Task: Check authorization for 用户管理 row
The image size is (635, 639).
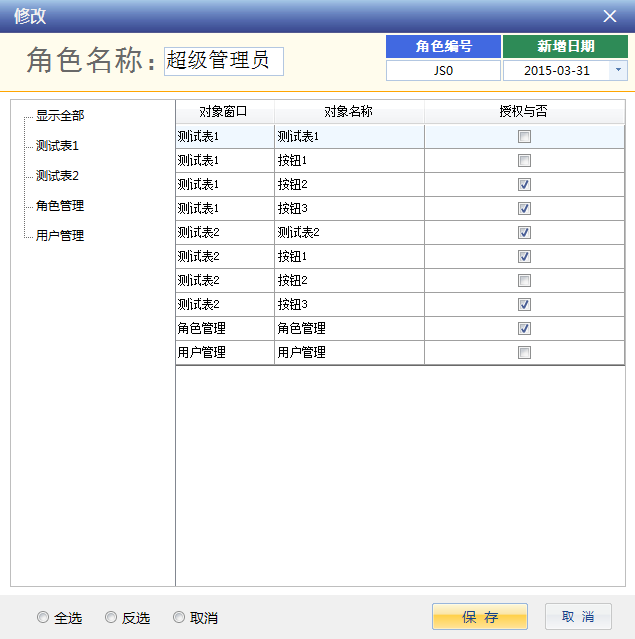Action: 525,353
